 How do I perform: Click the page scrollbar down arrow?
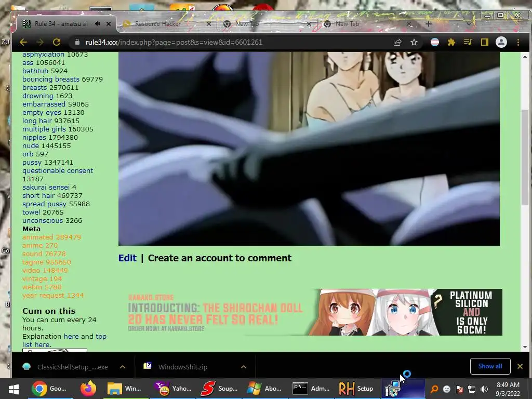[x=525, y=347]
